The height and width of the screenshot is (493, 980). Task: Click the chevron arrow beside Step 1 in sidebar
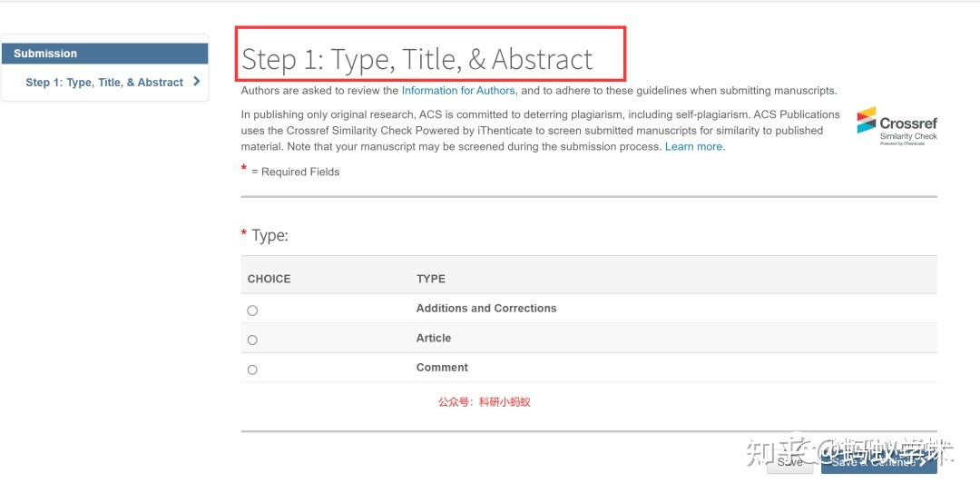(197, 82)
